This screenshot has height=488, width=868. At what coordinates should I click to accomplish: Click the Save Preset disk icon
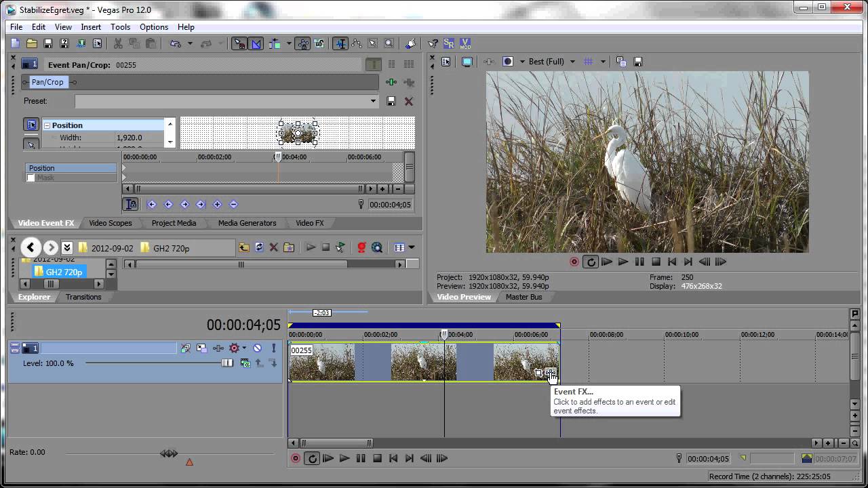[x=391, y=101]
